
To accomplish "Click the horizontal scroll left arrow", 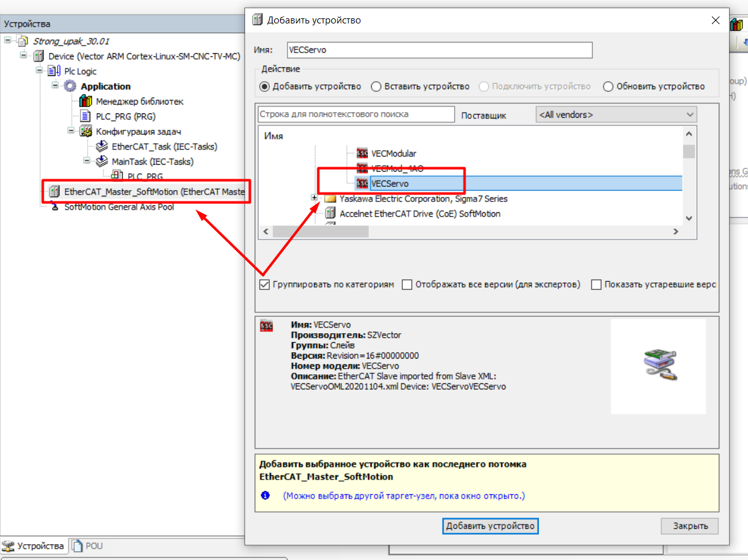I will point(266,231).
